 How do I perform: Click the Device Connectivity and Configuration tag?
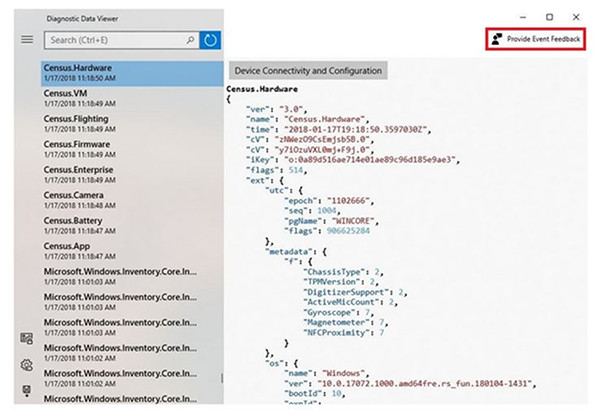[x=308, y=71]
